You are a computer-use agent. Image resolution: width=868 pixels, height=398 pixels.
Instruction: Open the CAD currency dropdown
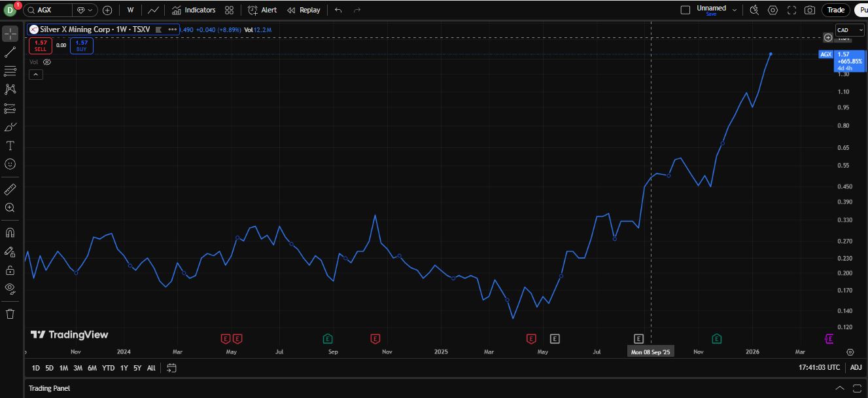pyautogui.click(x=850, y=30)
